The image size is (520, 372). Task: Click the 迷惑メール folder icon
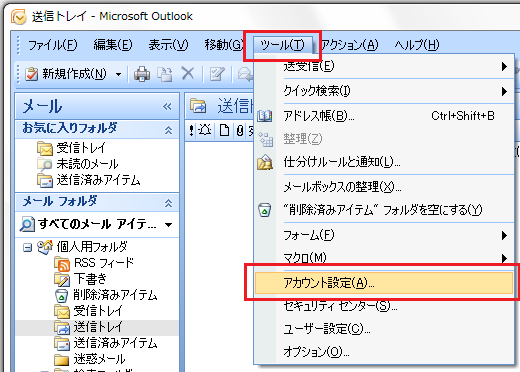(62, 360)
